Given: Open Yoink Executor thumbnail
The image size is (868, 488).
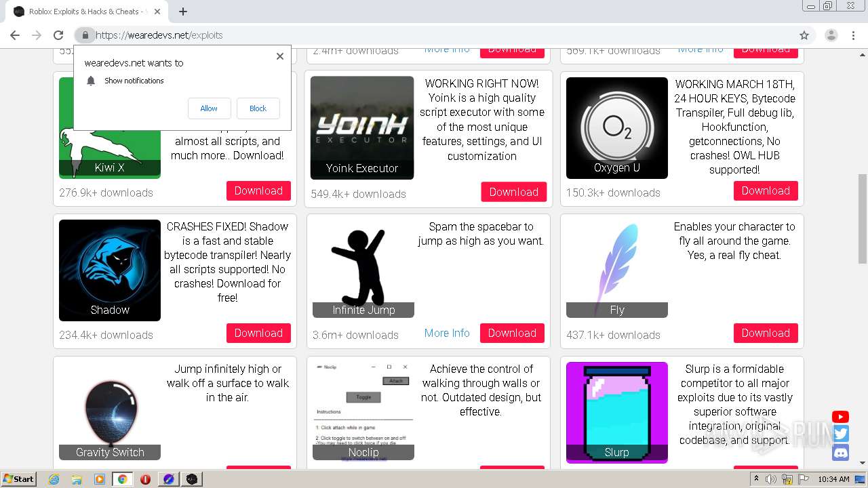Looking at the screenshot, I should (x=362, y=127).
